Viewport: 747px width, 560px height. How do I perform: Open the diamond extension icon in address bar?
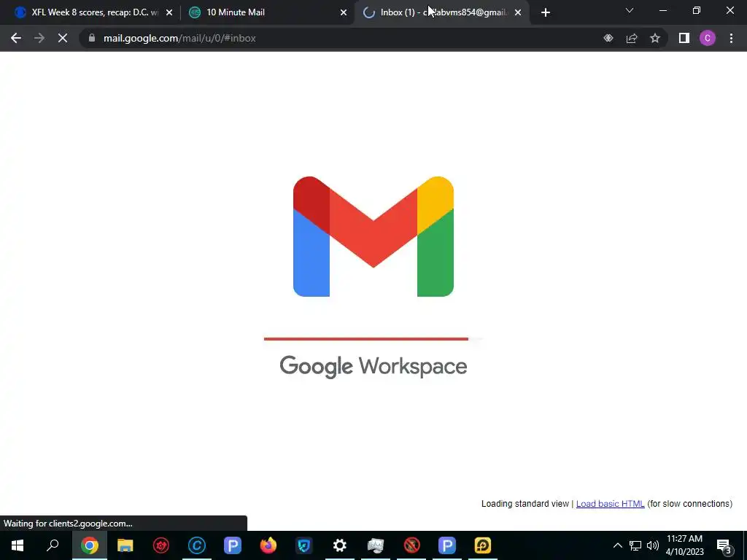[x=608, y=38]
